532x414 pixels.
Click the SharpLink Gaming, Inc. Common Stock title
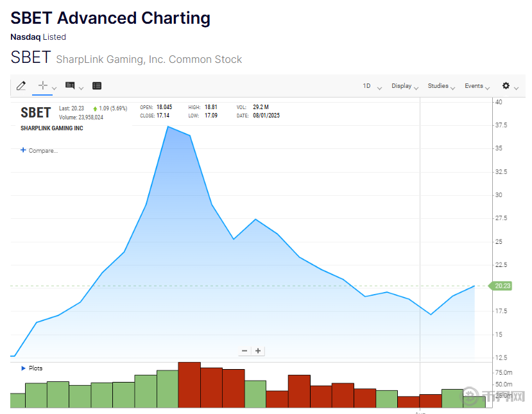[149, 60]
